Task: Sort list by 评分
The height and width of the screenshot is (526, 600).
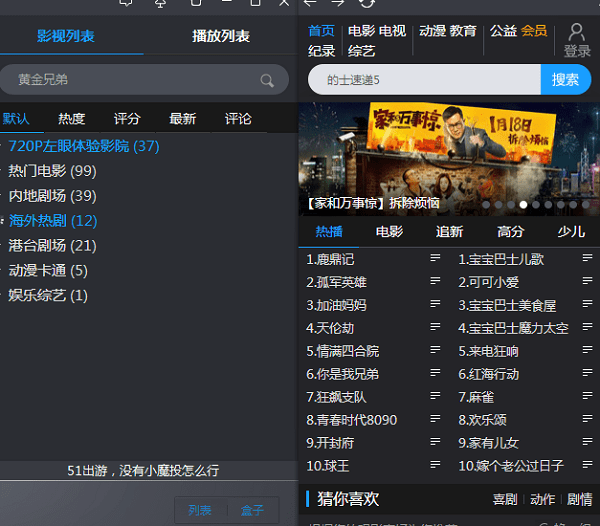Action: tap(127, 119)
